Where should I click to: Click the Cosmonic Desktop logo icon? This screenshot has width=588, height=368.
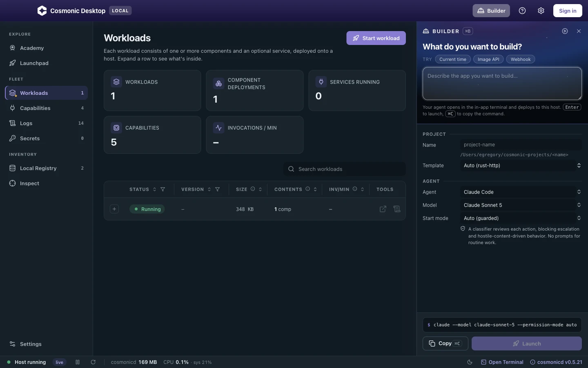coord(42,11)
